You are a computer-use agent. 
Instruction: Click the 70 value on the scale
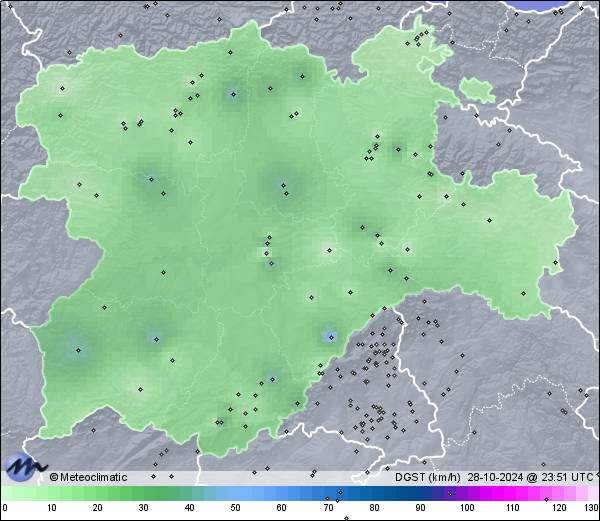tap(328, 508)
